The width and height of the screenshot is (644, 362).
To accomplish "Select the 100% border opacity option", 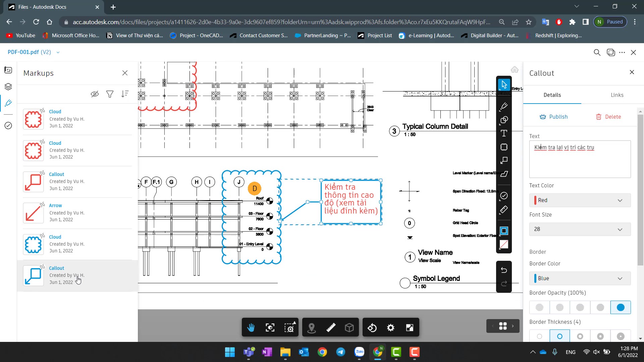I will pos(621,307).
